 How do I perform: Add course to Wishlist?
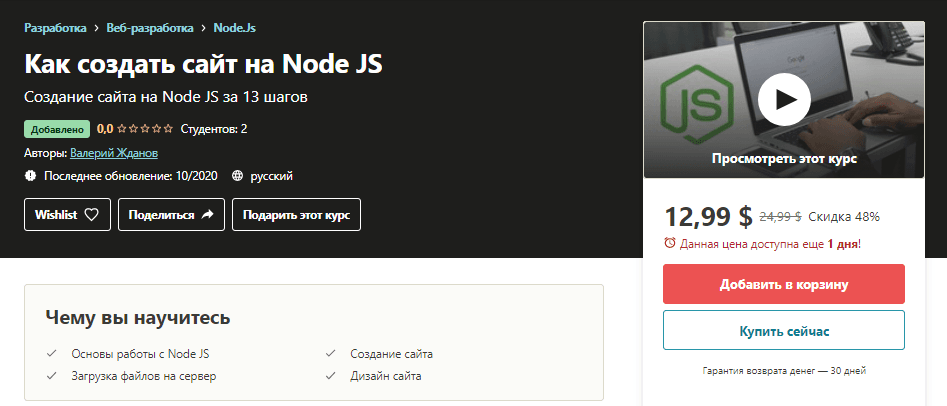(67, 214)
